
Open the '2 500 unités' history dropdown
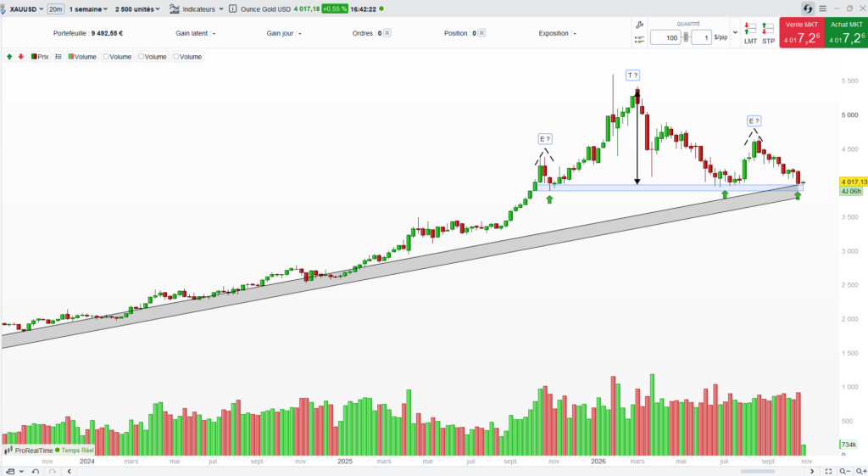[x=137, y=8]
